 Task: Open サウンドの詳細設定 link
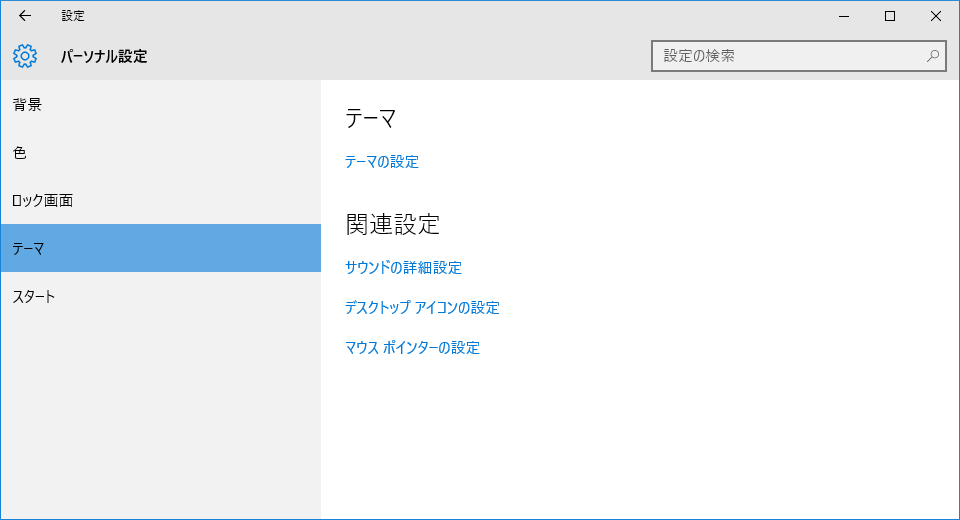(x=403, y=267)
